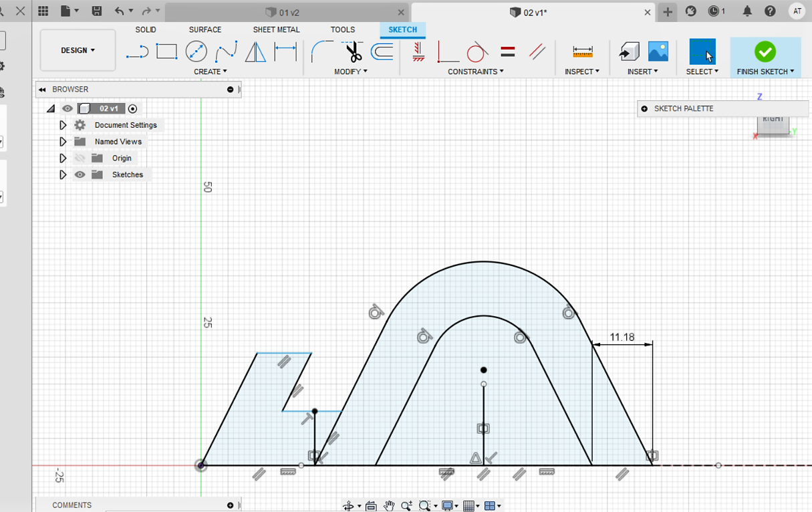This screenshot has height=512, width=812.
Task: Close the 01 v2 document tab
Action: (x=401, y=12)
